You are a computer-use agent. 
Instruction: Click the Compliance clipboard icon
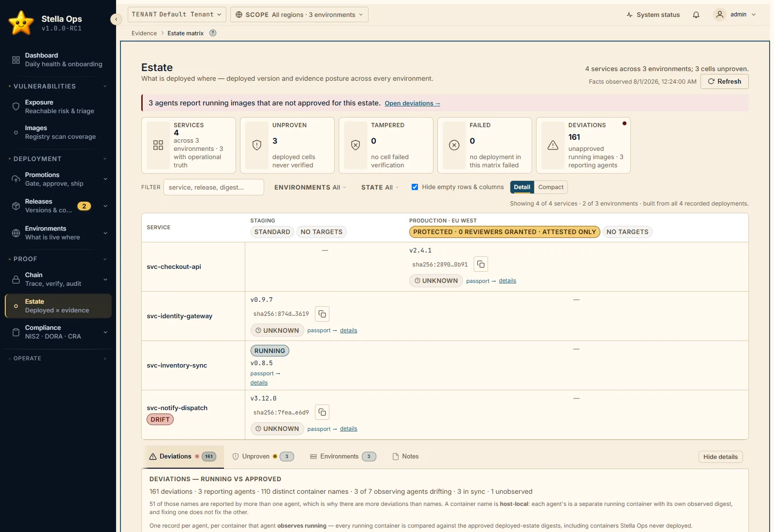(x=16, y=332)
